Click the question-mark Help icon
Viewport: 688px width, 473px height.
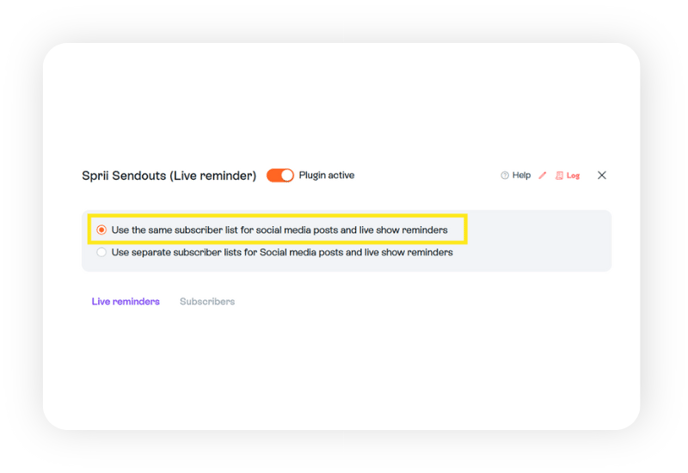505,176
